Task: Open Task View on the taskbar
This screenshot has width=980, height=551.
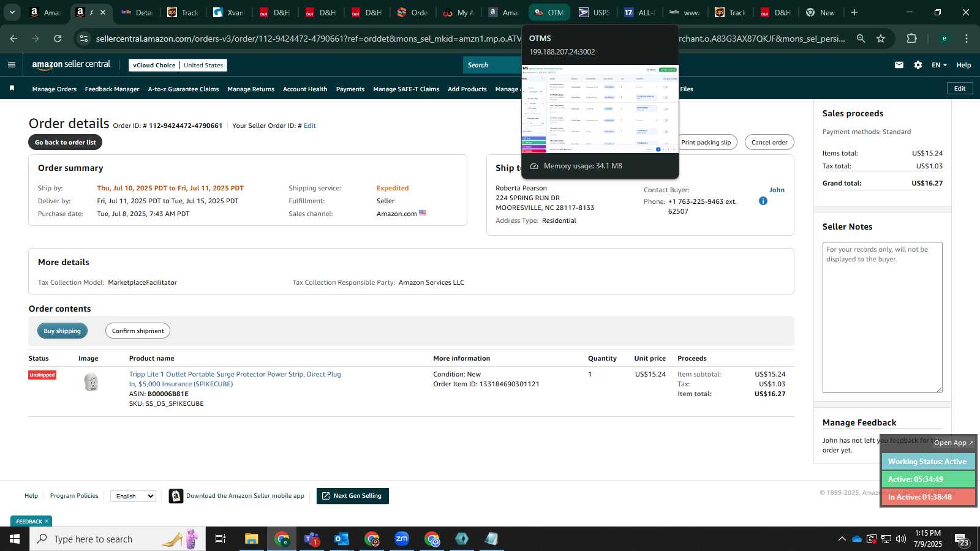Action: coord(221,539)
